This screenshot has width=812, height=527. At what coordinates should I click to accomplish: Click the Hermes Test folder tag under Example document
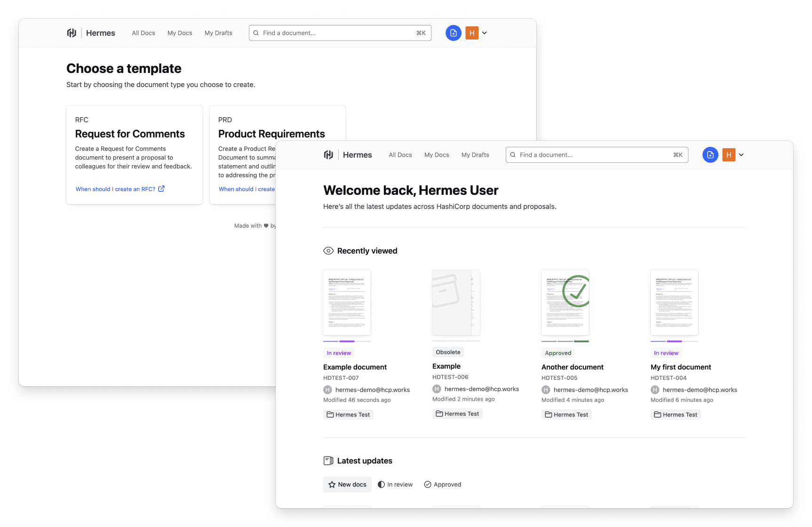(348, 415)
